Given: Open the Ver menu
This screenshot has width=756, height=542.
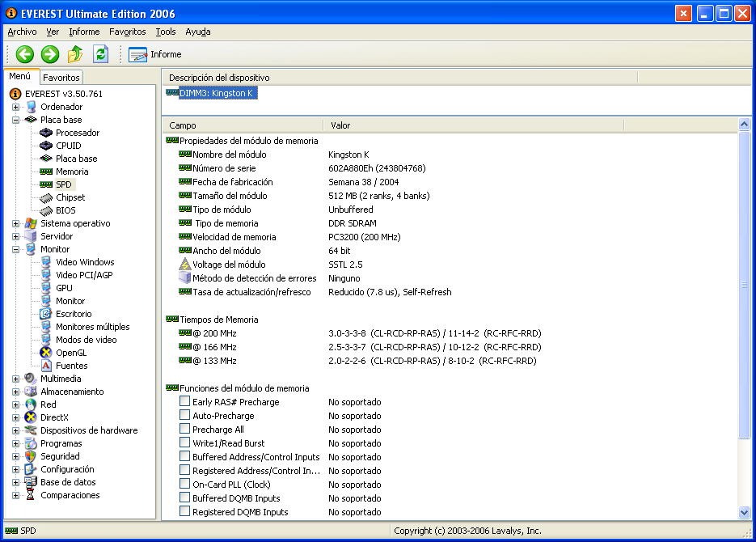Looking at the screenshot, I should 53,32.
